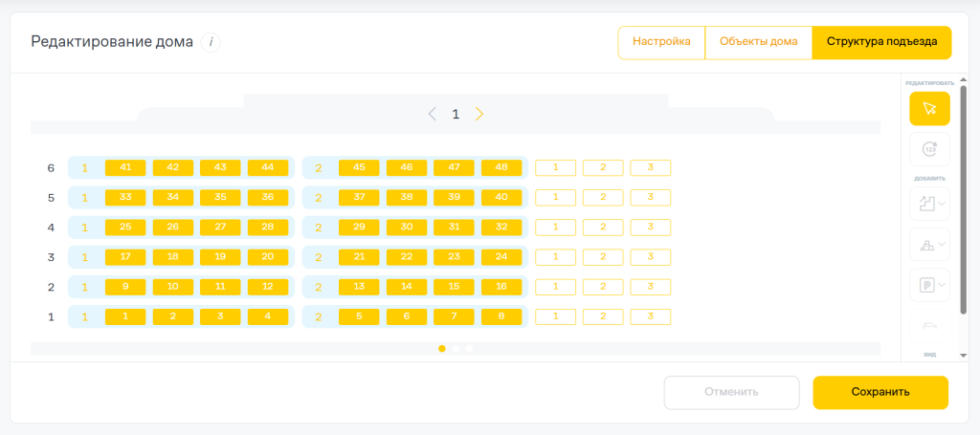Viewport: 980px width, 435px height.
Task: Select apartment 40
Action: 501,197
